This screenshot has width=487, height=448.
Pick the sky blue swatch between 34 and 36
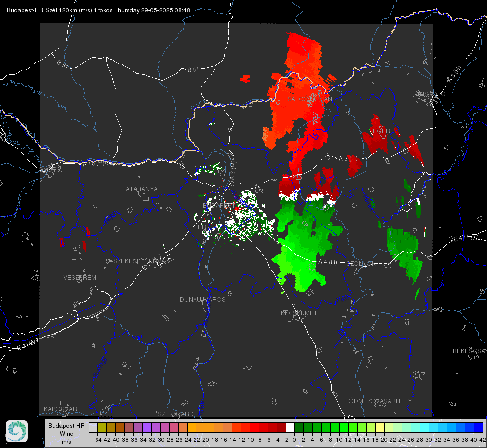(x=451, y=427)
